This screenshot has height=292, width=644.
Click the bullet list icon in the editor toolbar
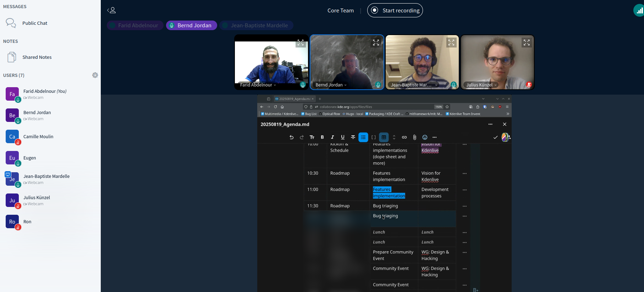point(363,137)
